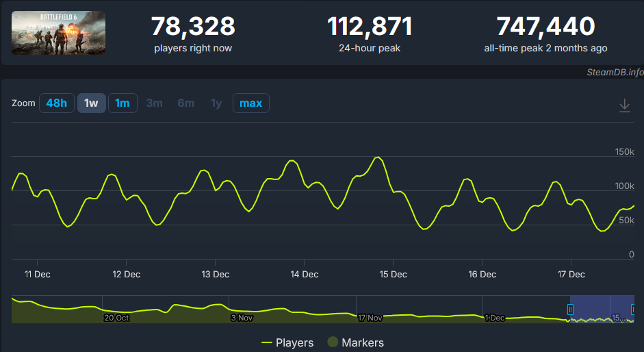This screenshot has height=352, width=644.
Task: Click the highlighted navigator selection window
Action: pos(602,310)
